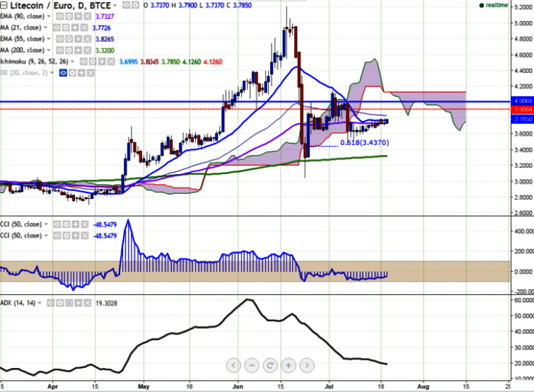Open Ichimoku indicator settings gear

[x=93, y=62]
